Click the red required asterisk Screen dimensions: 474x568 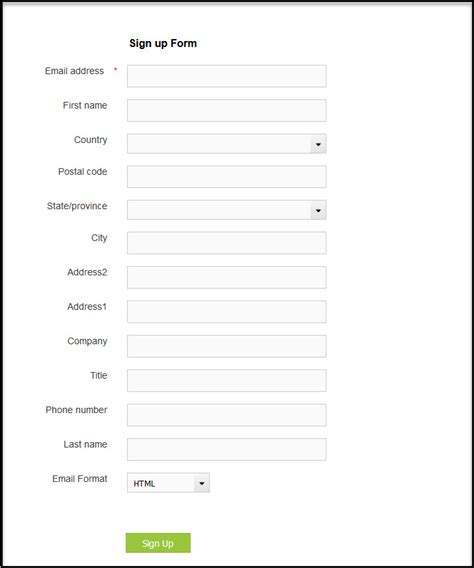point(116,69)
